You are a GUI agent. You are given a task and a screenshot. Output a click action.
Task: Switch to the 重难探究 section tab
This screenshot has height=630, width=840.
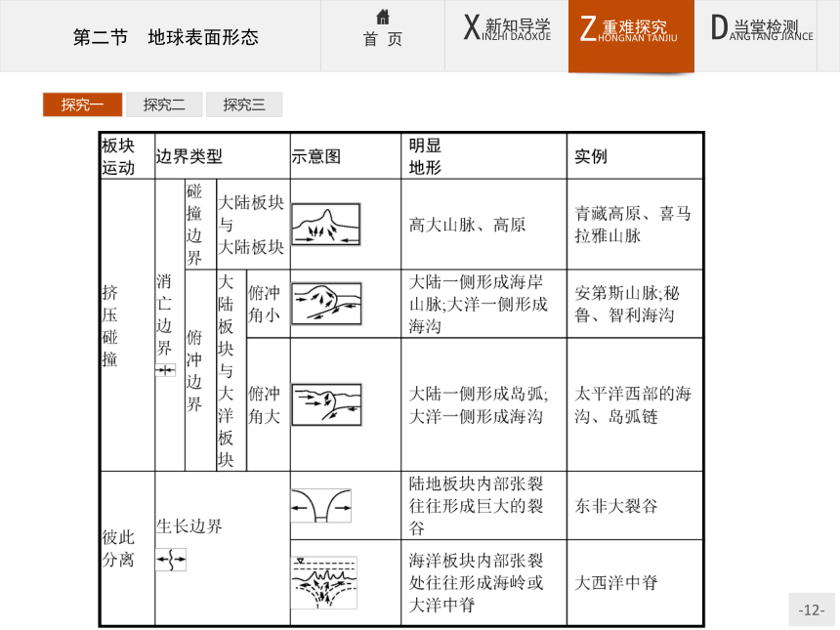631,35
